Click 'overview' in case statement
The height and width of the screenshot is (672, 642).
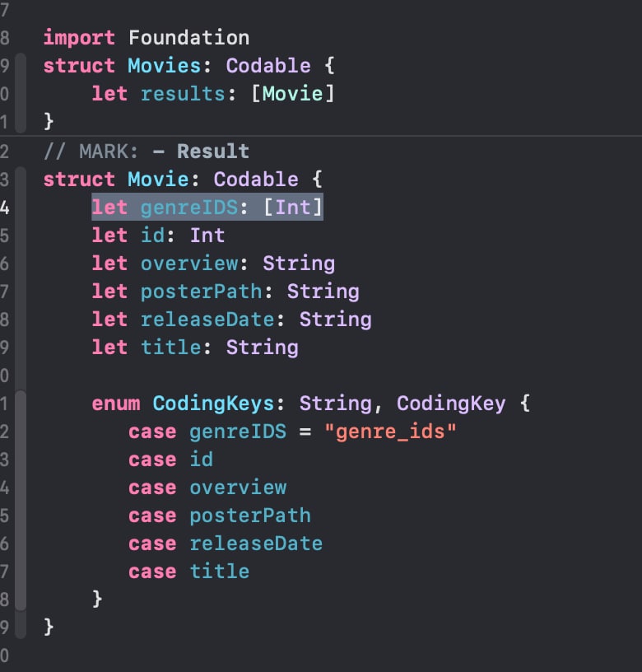[238, 488]
